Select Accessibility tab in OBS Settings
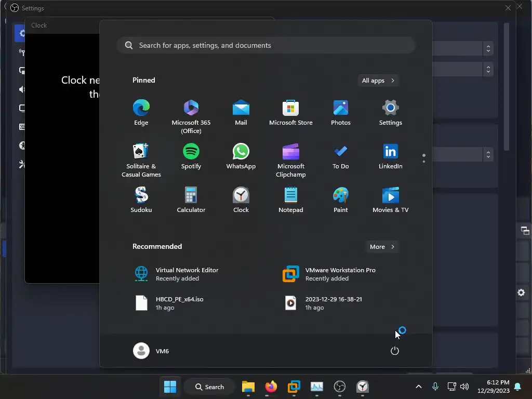532x399 pixels. 22,145
